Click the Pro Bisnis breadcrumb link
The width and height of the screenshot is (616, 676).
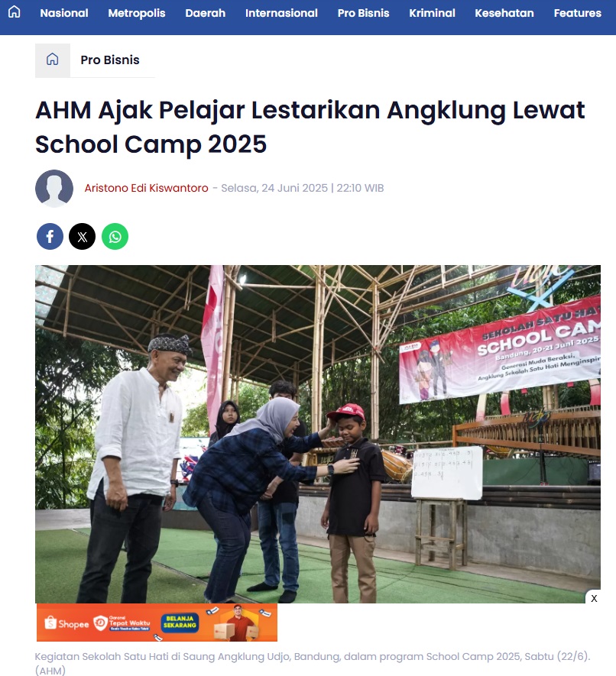[x=110, y=60]
